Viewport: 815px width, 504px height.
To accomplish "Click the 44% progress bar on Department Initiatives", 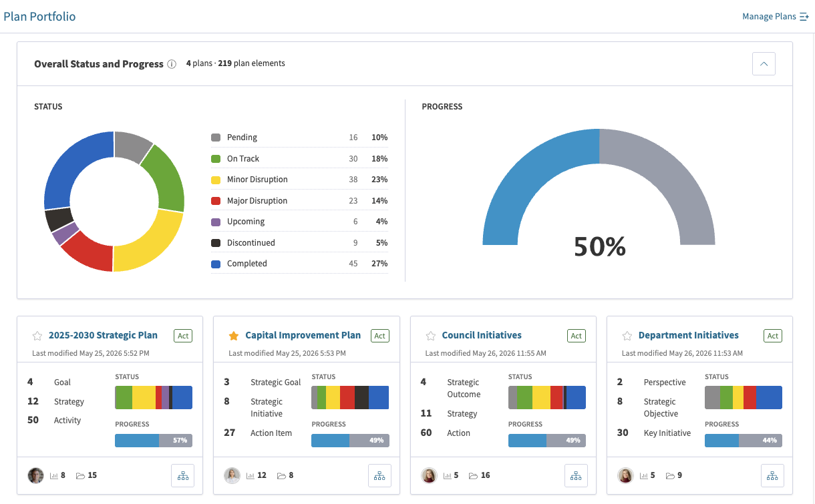I will (744, 441).
